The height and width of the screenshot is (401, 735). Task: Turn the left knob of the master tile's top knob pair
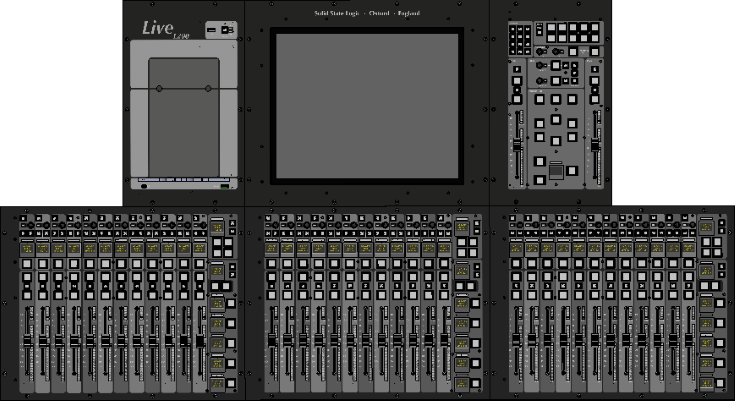coord(540,51)
